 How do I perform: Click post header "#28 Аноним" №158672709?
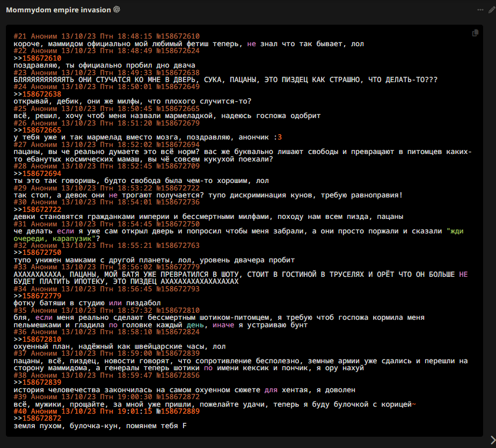[107, 166]
